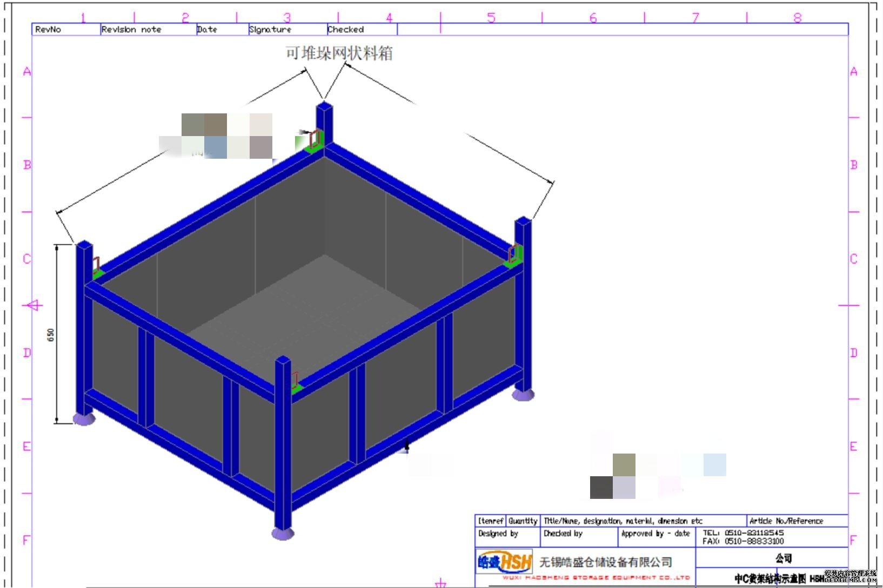Image resolution: width=883 pixels, height=588 pixels.
Task: Click row zone letter "A" on left border
Action: [x=27, y=71]
